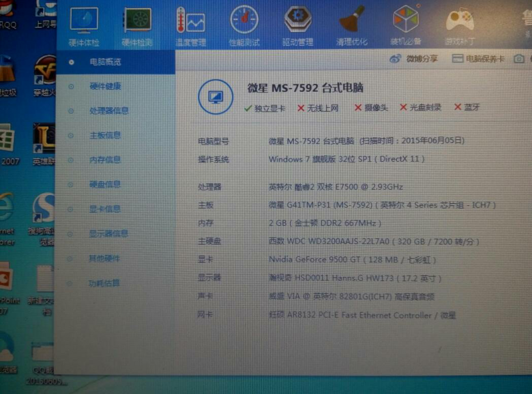
Task: Click the camera screenshot icon in toolbar
Action: [519, 59]
